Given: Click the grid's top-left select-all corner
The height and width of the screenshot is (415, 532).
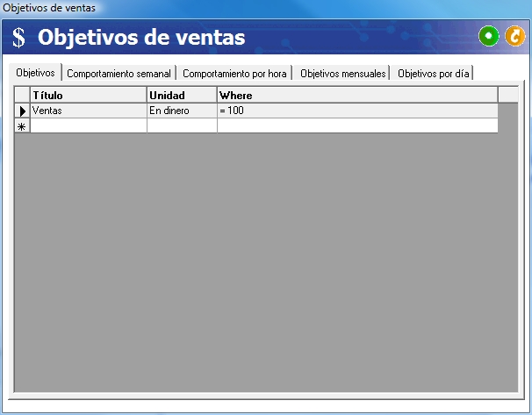Looking at the screenshot, I should pyautogui.click(x=23, y=95).
